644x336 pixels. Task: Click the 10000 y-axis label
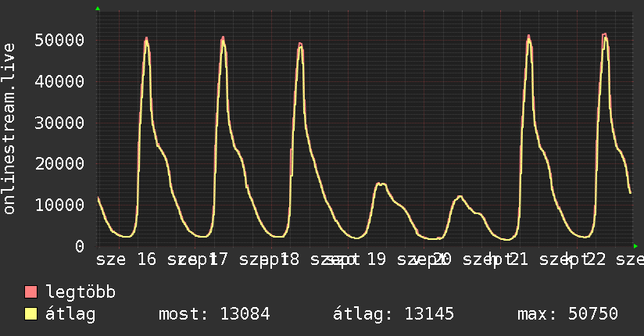click(59, 205)
